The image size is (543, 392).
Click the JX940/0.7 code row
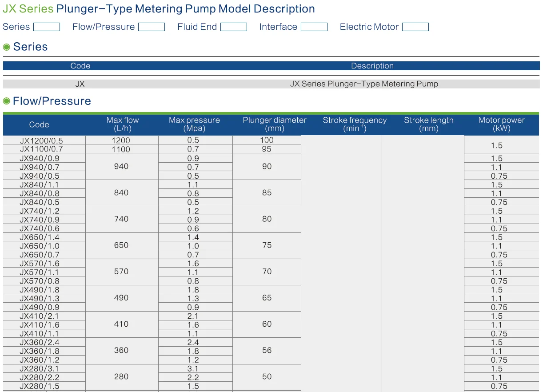[x=44, y=167]
